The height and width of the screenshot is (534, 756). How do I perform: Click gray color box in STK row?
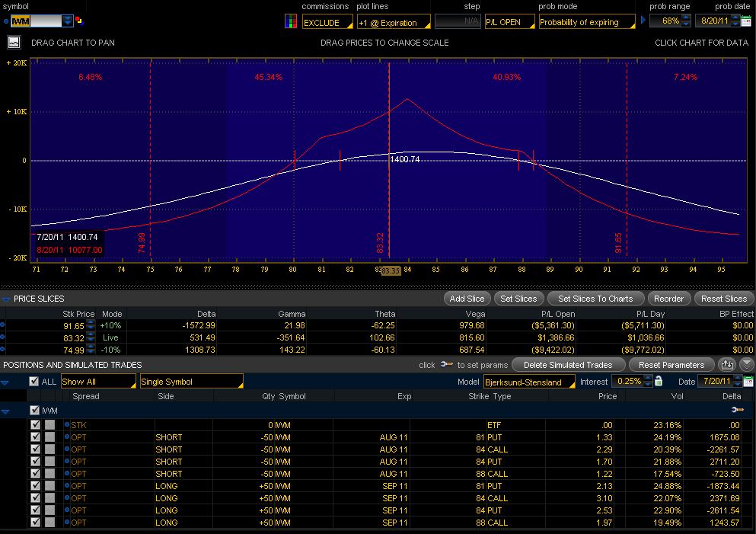[x=49, y=424]
